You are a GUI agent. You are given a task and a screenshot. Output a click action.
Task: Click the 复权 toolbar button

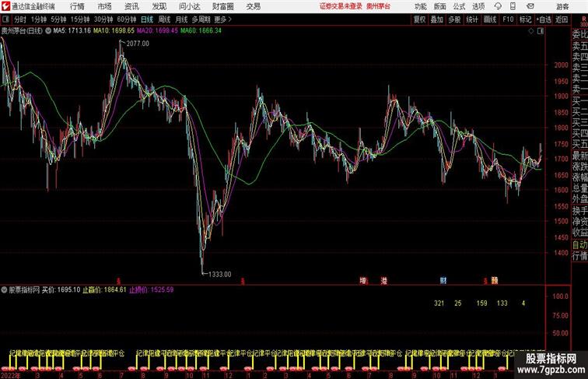420,19
